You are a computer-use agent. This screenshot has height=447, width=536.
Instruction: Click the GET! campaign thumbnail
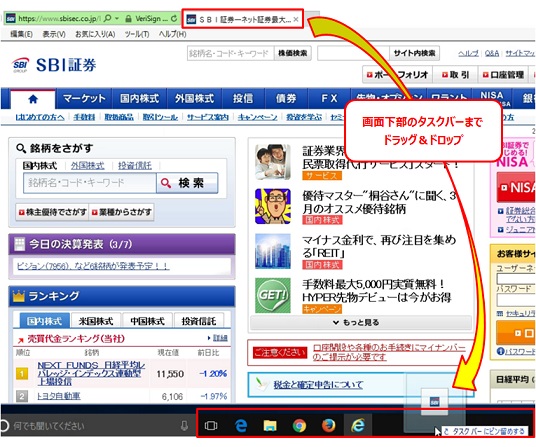[273, 295]
